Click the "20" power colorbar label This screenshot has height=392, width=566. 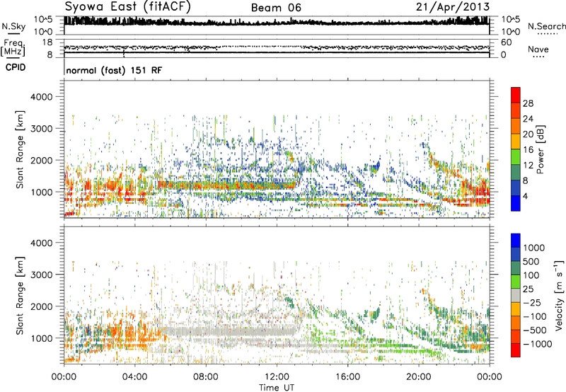point(528,134)
